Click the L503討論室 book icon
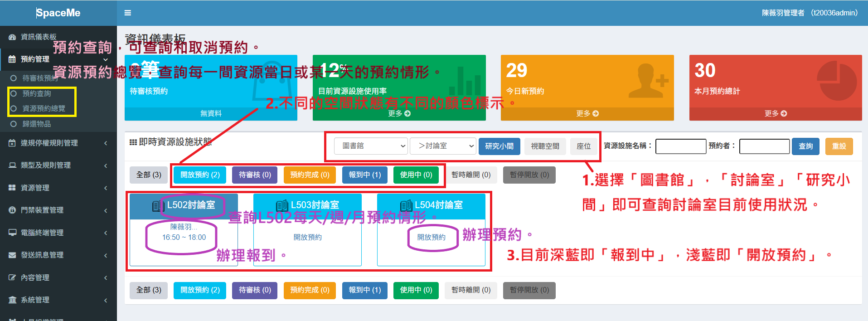 click(281, 205)
